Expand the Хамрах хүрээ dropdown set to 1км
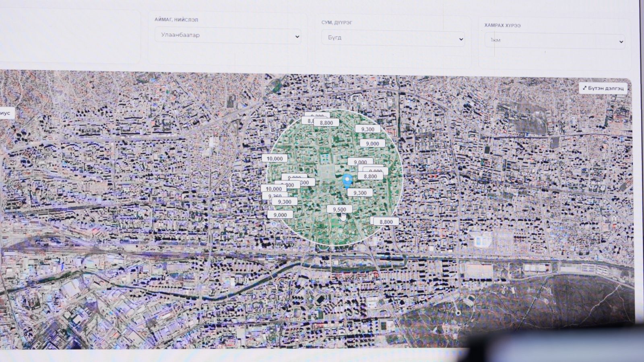The width and height of the screenshot is (644, 362). pyautogui.click(x=554, y=41)
